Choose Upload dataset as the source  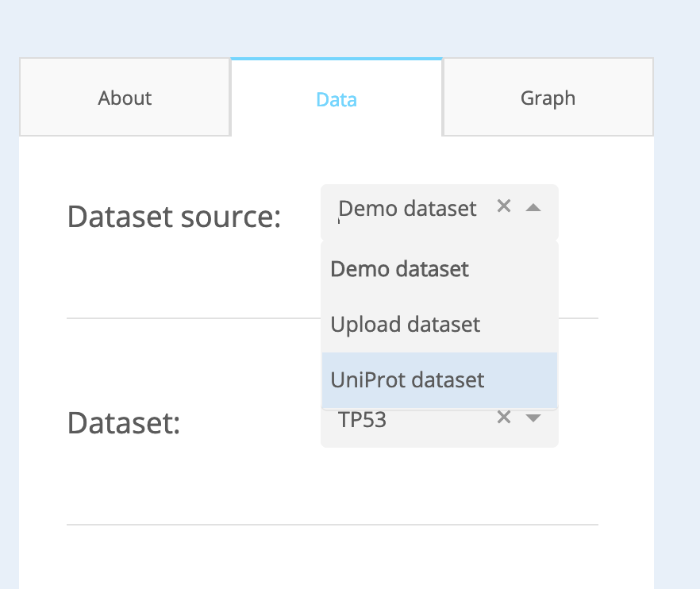[x=405, y=324]
